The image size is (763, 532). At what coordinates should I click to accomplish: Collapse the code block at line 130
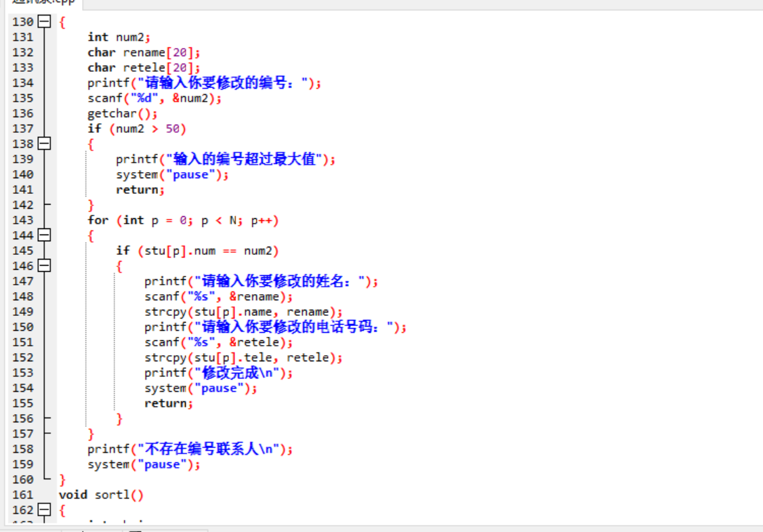pos(44,22)
